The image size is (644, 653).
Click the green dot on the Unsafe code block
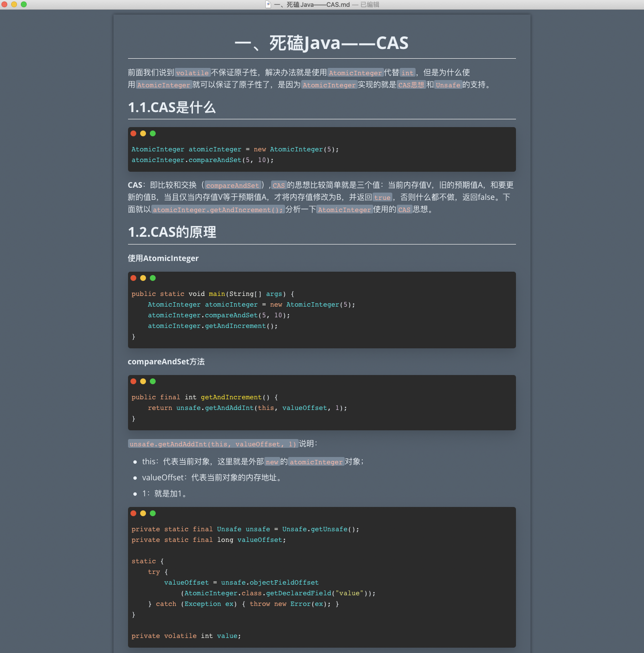tap(152, 513)
